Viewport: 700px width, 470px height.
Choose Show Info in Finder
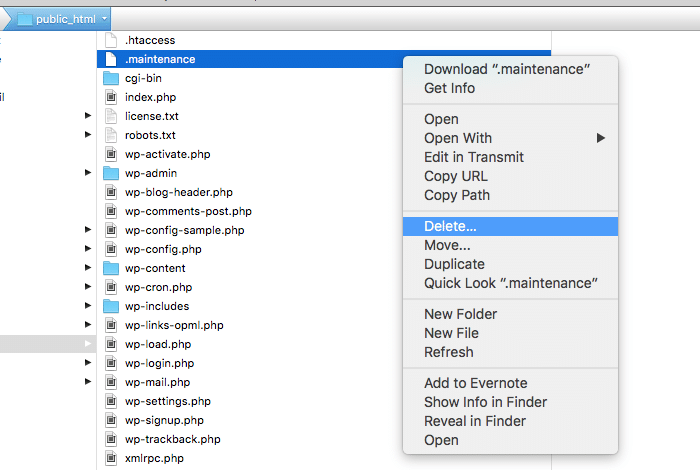tap(510, 402)
